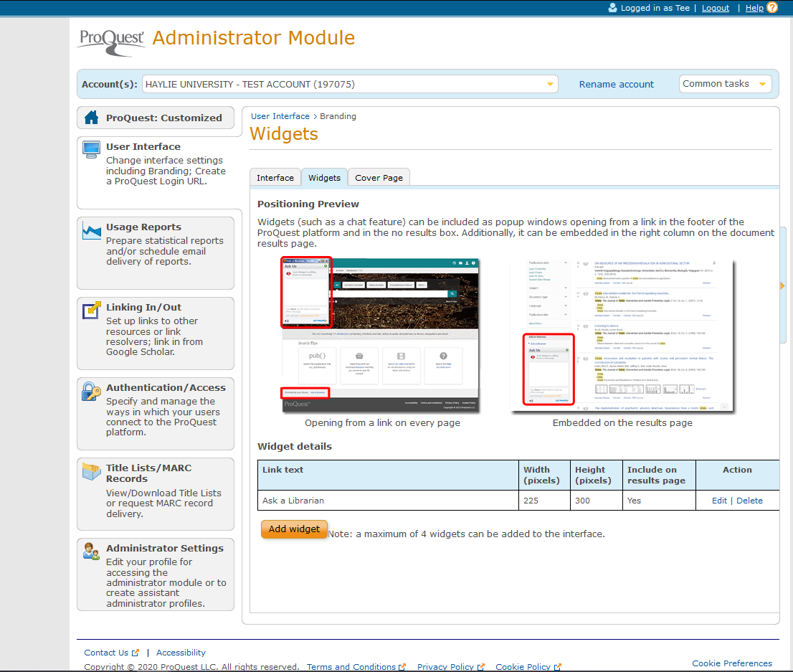Click the Usage Reports chart icon
793x672 pixels.
(x=92, y=231)
